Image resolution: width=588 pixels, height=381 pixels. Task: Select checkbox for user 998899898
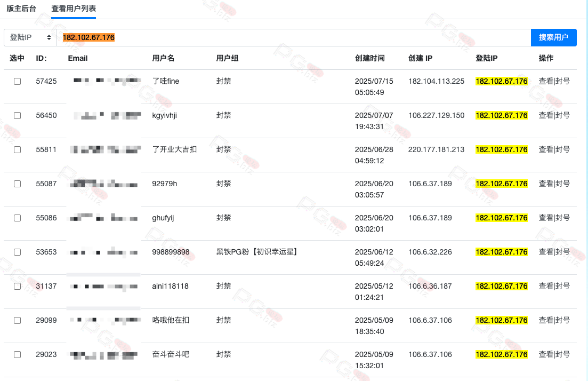click(17, 252)
